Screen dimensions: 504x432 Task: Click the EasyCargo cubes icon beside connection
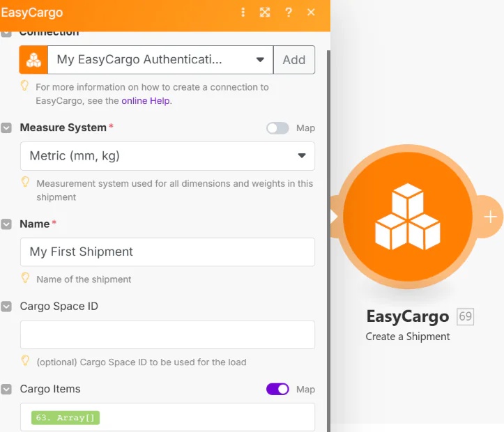point(33,60)
